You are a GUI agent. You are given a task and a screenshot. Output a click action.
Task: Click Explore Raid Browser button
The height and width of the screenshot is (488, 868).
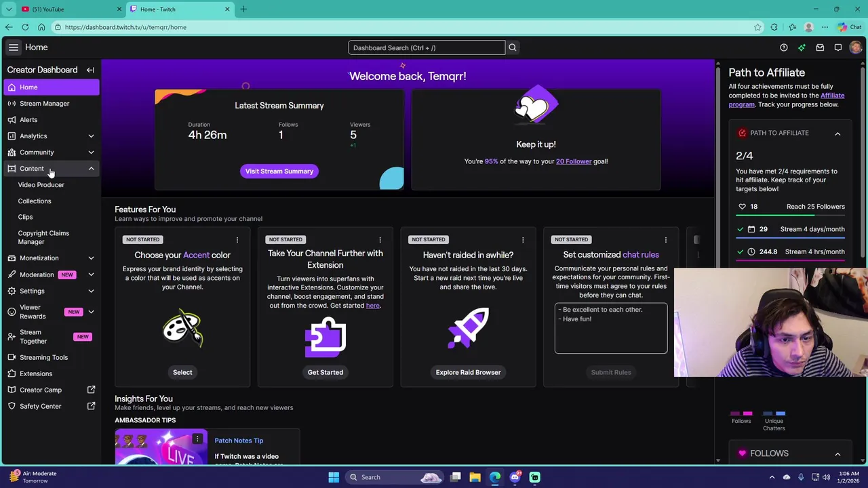[x=468, y=372]
